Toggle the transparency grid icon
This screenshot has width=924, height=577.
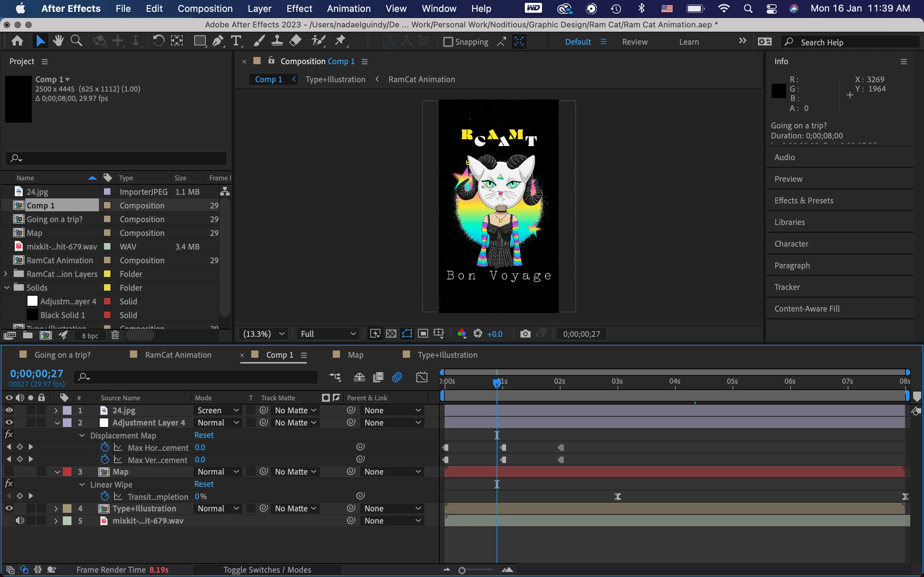coord(391,334)
